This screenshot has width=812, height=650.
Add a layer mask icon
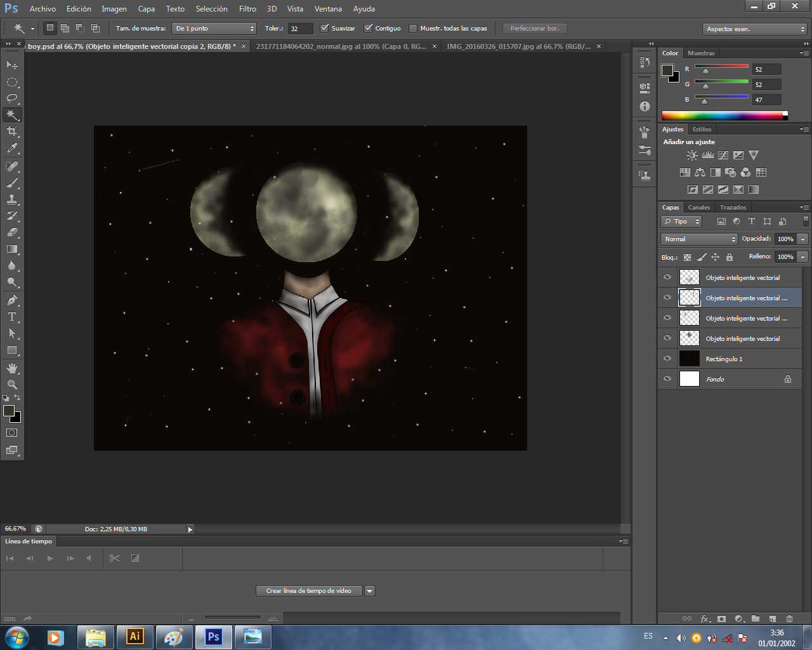coord(721,618)
